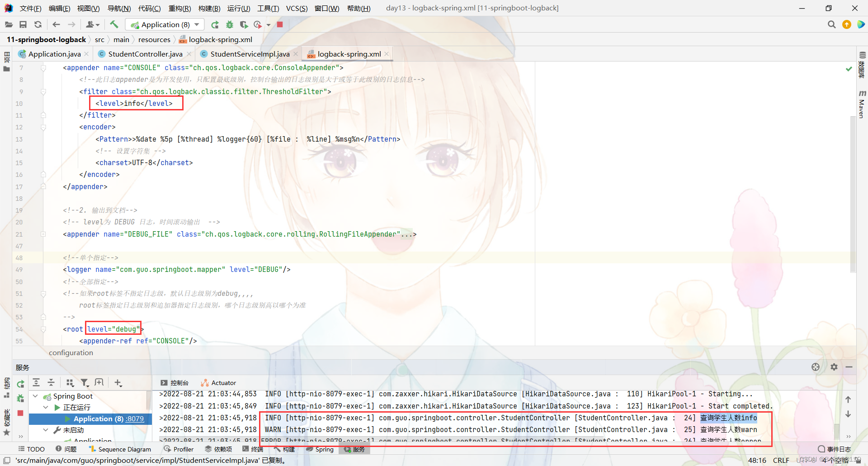The image size is (868, 466).
Task: Open the Maven tool window strip
Action: pos(862,104)
